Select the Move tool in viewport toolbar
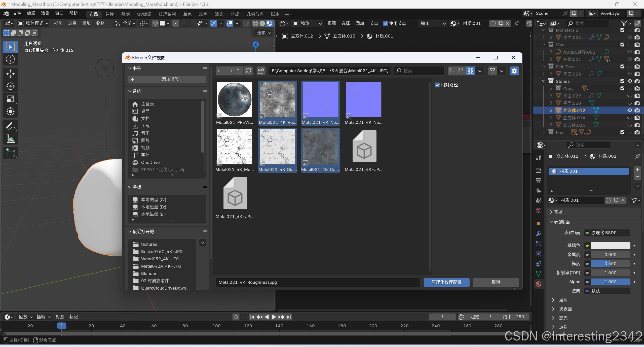Viewport: 644px width, 347px height. click(10, 74)
